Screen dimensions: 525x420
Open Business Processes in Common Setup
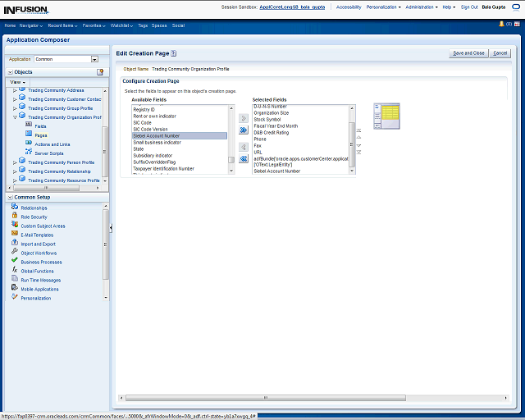click(x=40, y=262)
